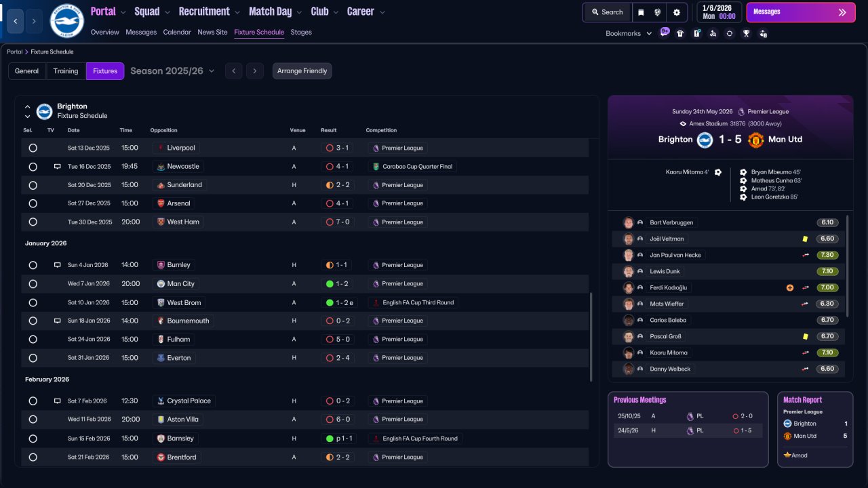Viewport: 868px width, 488px height.
Task: Open the Match Day menu dropdown
Action: coord(276,12)
